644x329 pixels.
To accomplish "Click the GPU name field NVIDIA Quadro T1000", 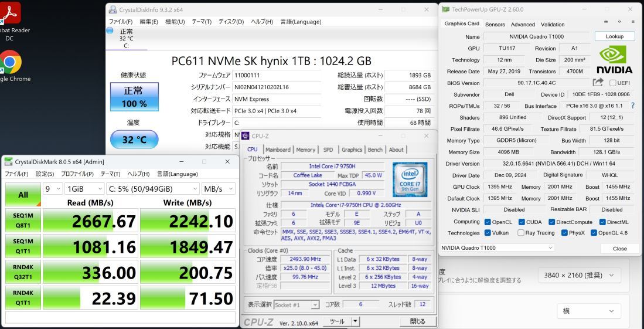I will tap(537, 36).
